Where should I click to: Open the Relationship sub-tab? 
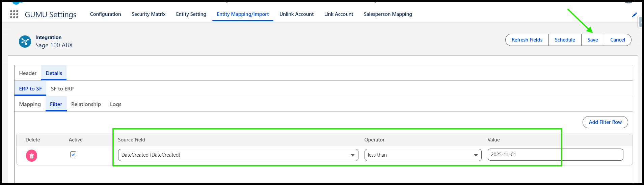[86, 104]
